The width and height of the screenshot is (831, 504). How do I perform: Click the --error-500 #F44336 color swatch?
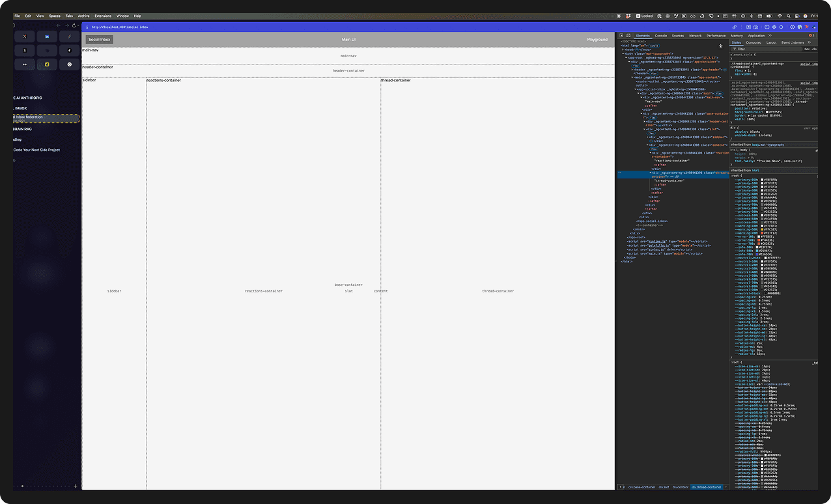click(759, 240)
